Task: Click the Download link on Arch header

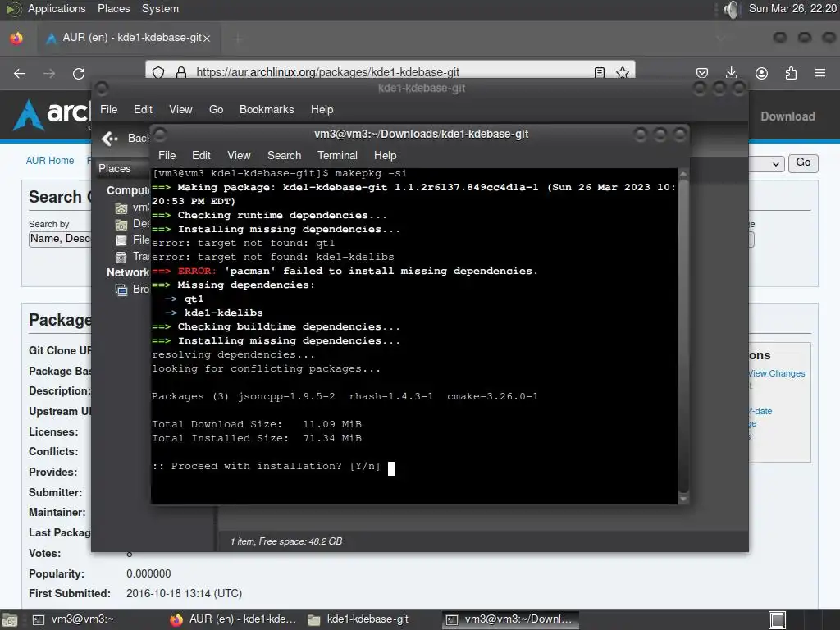Action: pos(787,116)
